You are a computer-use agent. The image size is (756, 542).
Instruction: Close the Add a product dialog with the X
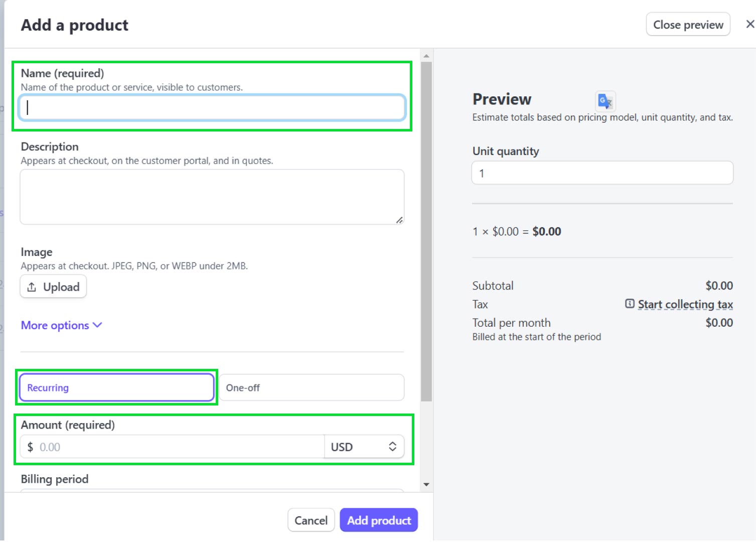[749, 24]
